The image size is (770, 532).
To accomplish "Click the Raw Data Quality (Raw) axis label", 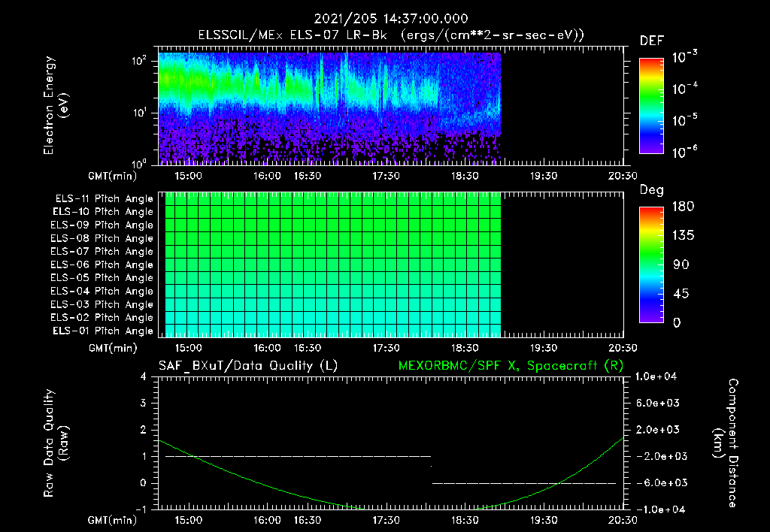I will click(x=56, y=443).
